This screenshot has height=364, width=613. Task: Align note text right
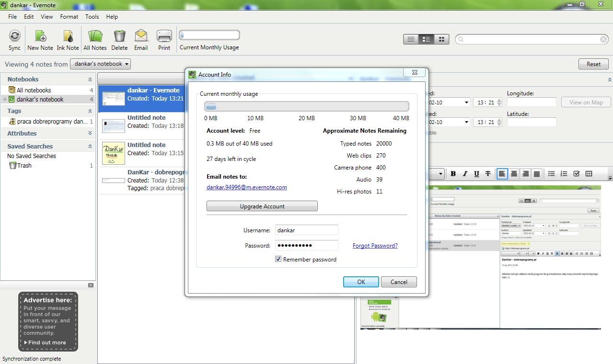click(x=525, y=174)
